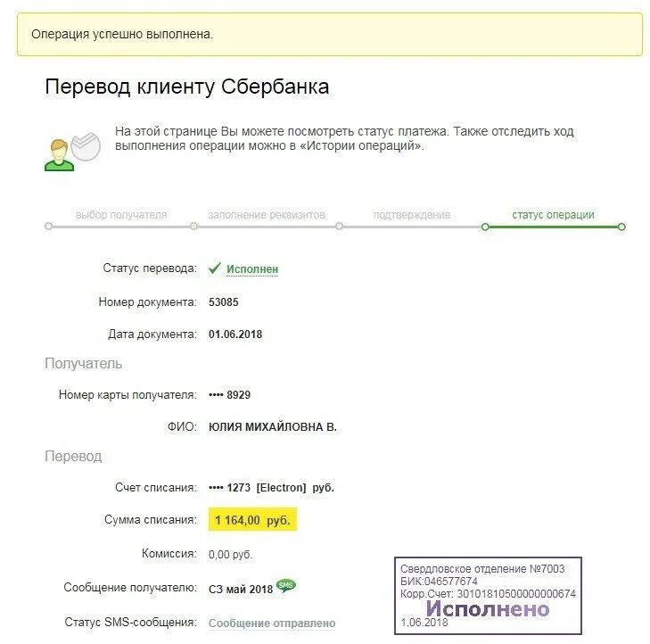Click the first progress bar node
This screenshot has width=650, height=644.
coord(48,227)
